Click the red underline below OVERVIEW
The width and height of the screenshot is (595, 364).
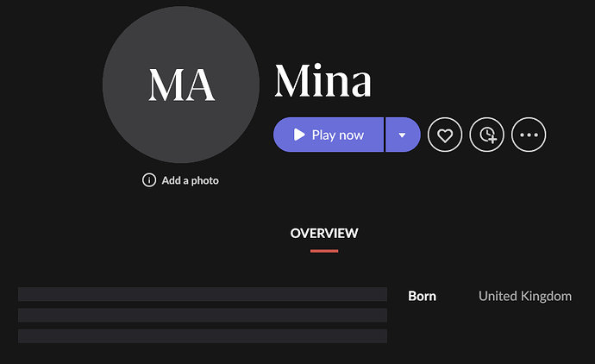tap(324, 251)
